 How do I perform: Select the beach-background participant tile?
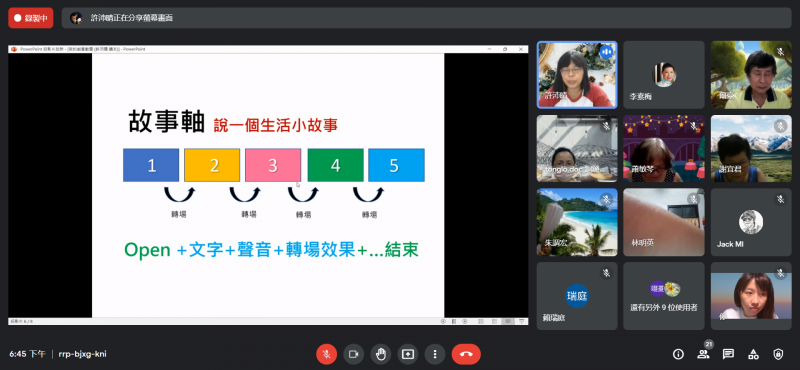click(577, 223)
